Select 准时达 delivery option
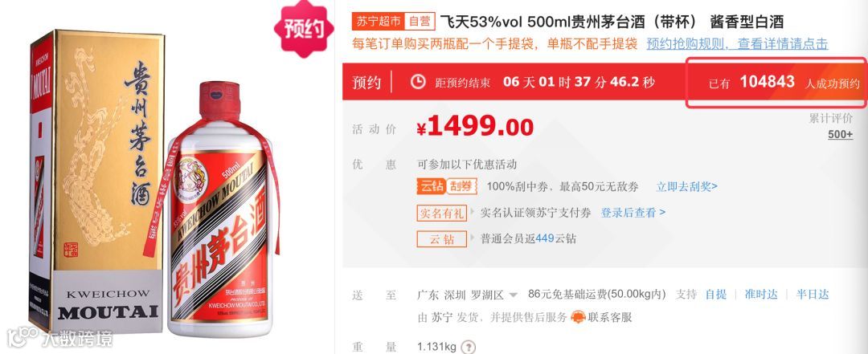 click(761, 295)
